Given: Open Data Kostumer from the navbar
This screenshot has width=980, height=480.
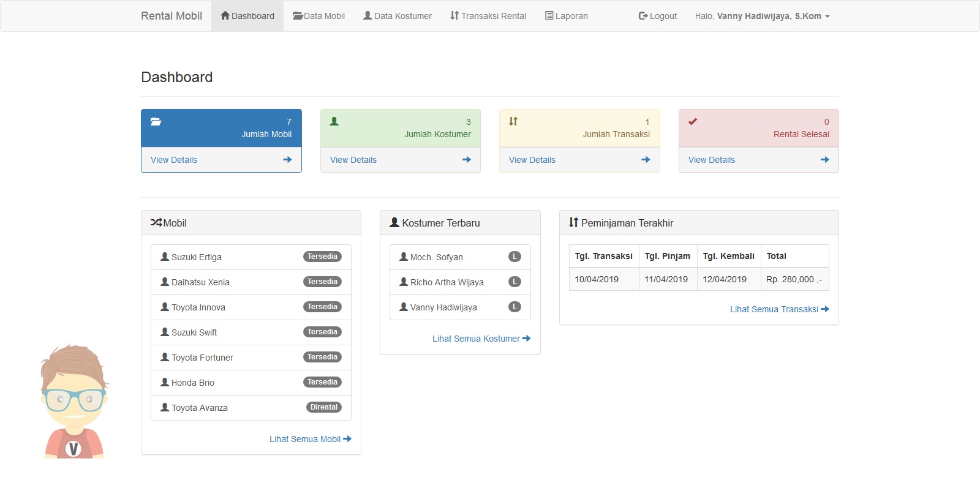Looking at the screenshot, I should (x=398, y=16).
